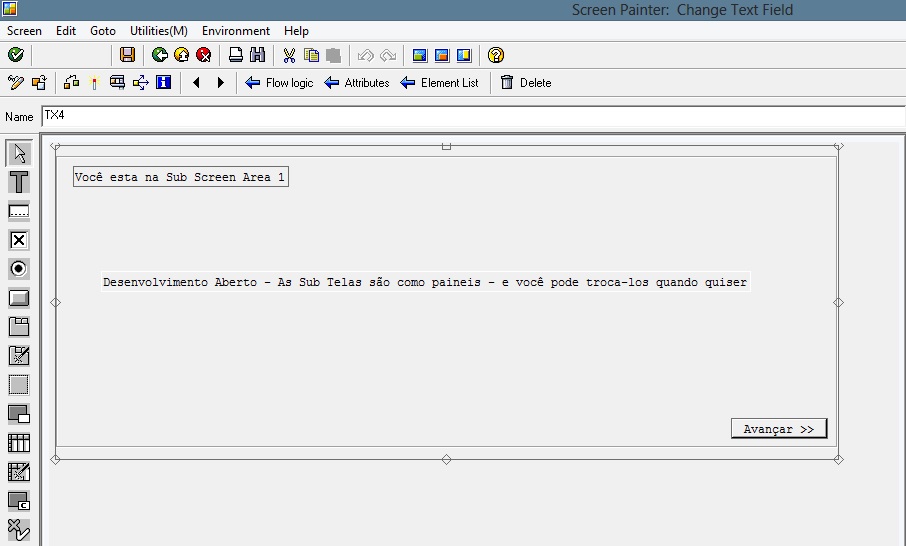Open the Environment menu

click(236, 31)
